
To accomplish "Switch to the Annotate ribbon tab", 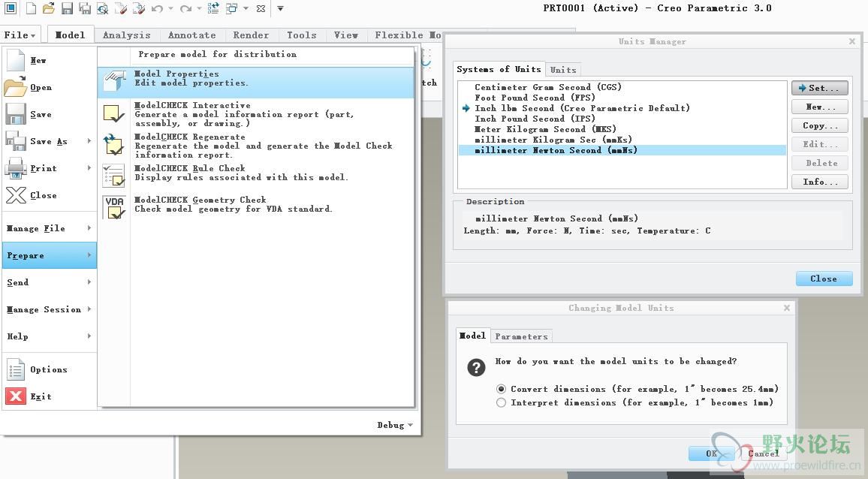I will (192, 35).
